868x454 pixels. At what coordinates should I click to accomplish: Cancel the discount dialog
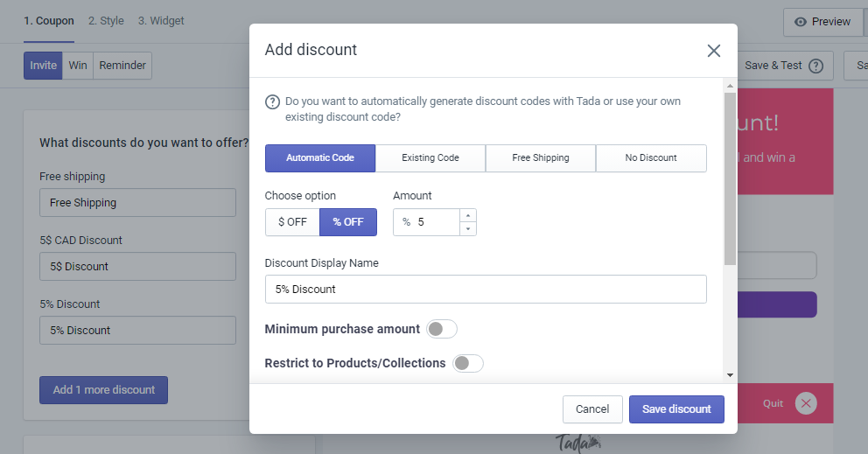(592, 409)
